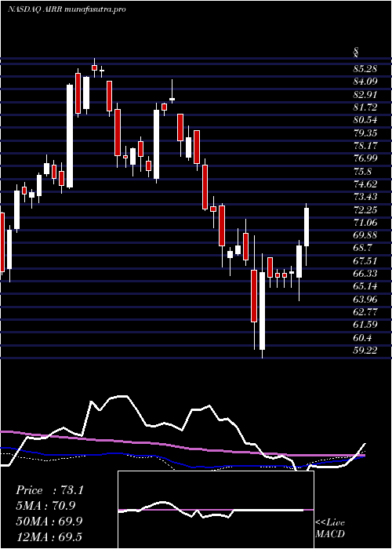
Task: Click the 82.91 price axis label
Action: [365, 94]
